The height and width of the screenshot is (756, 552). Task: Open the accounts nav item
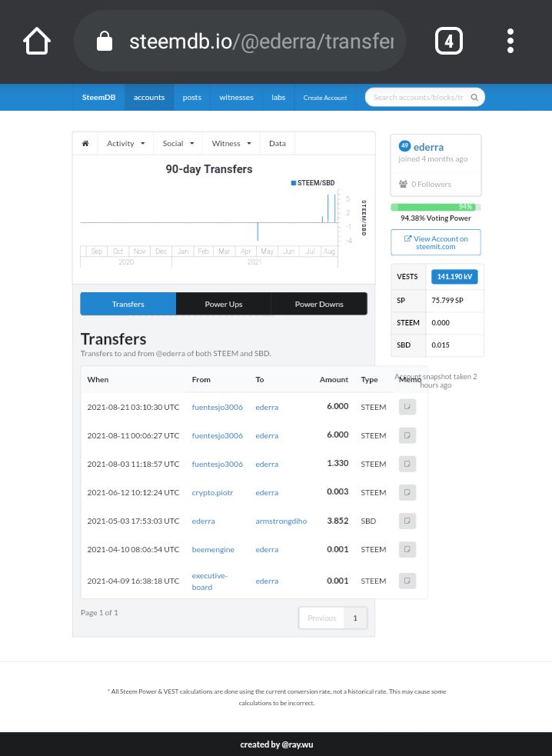click(149, 98)
